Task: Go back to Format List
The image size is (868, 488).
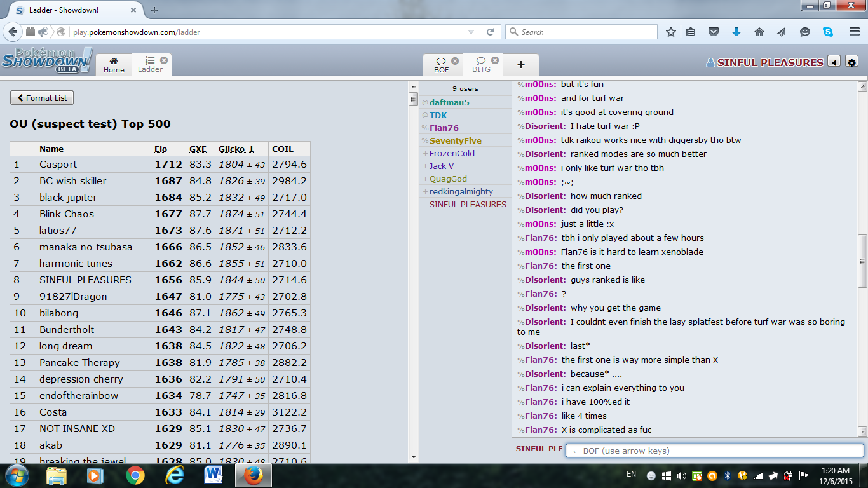Action: coord(42,98)
